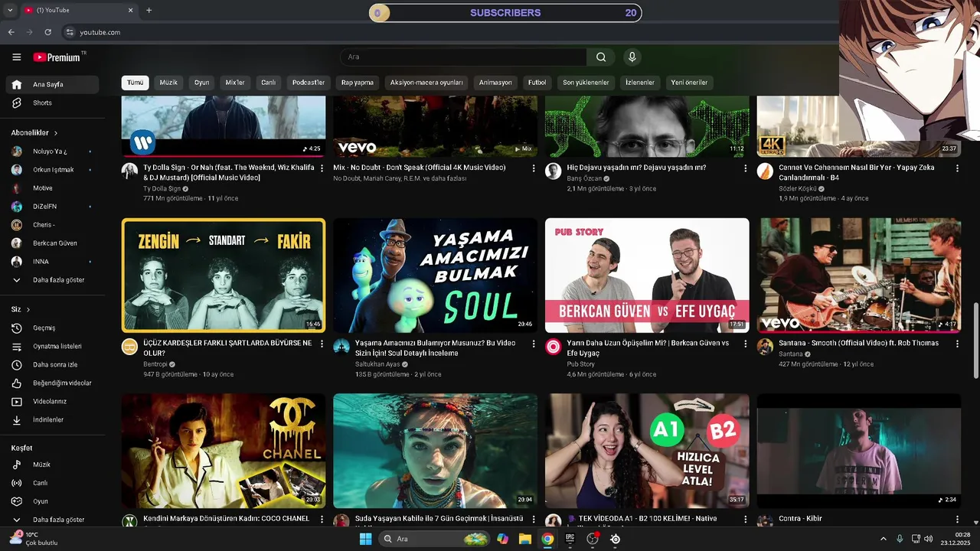This screenshot has height=551, width=980.
Task: Open İndirilenler downloads
Action: pos(52,420)
